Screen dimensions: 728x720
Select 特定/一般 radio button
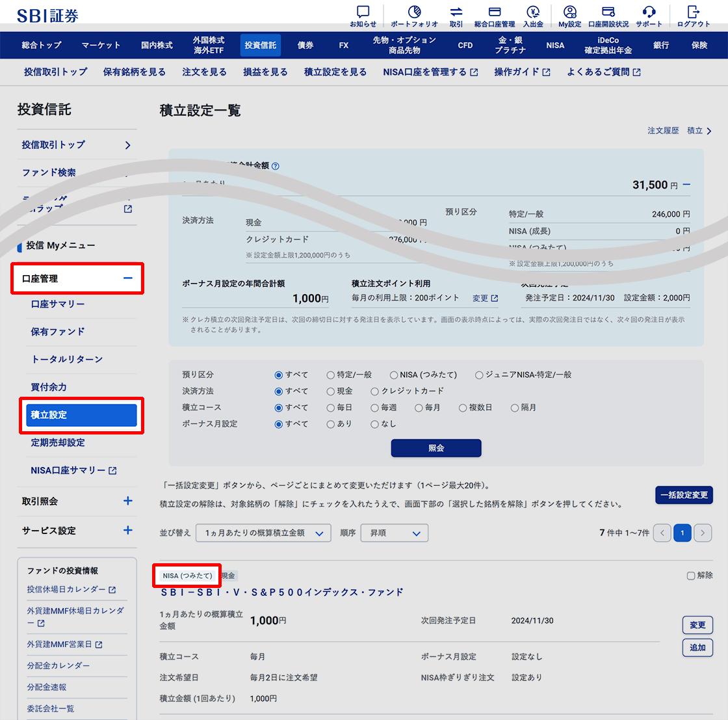point(331,375)
